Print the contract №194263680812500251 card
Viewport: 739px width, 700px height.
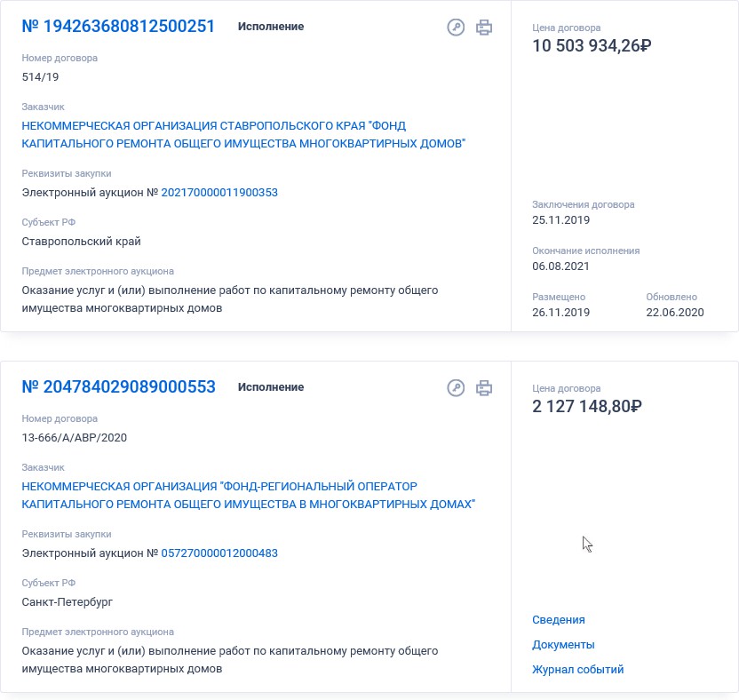pyautogui.click(x=484, y=28)
